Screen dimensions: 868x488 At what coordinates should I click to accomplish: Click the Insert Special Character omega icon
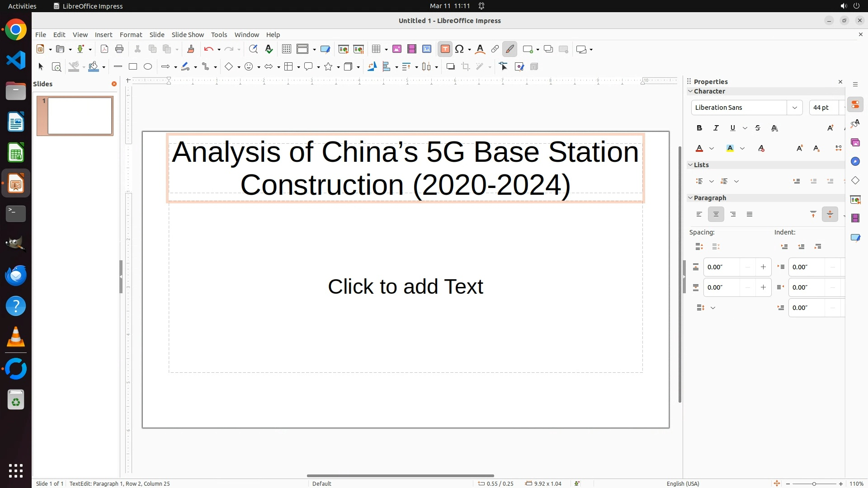click(x=460, y=49)
